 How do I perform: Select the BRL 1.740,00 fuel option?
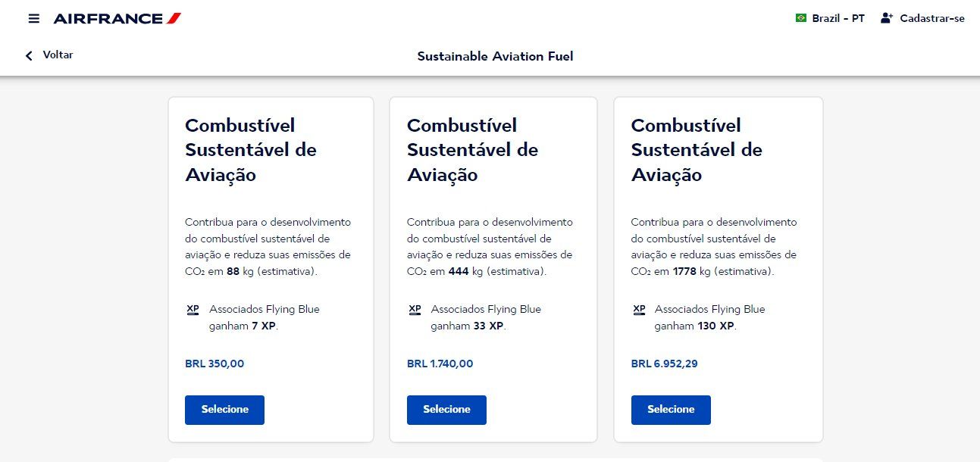point(446,410)
